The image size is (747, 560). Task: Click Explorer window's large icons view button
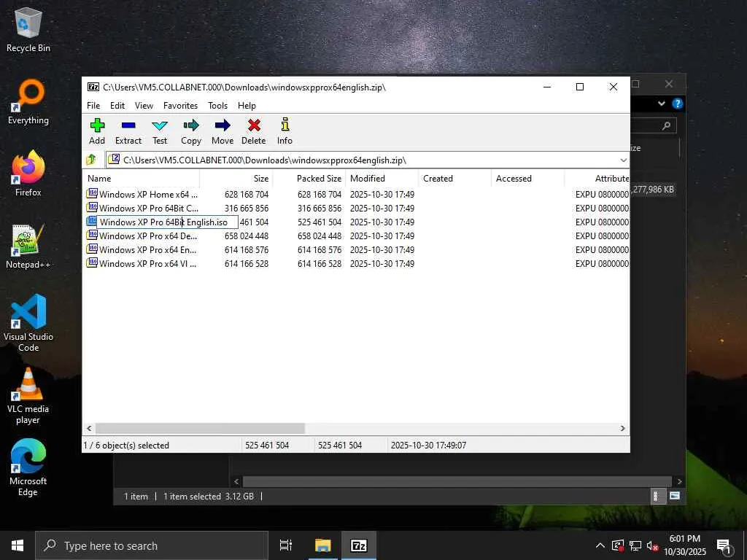pyautogui.click(x=675, y=496)
